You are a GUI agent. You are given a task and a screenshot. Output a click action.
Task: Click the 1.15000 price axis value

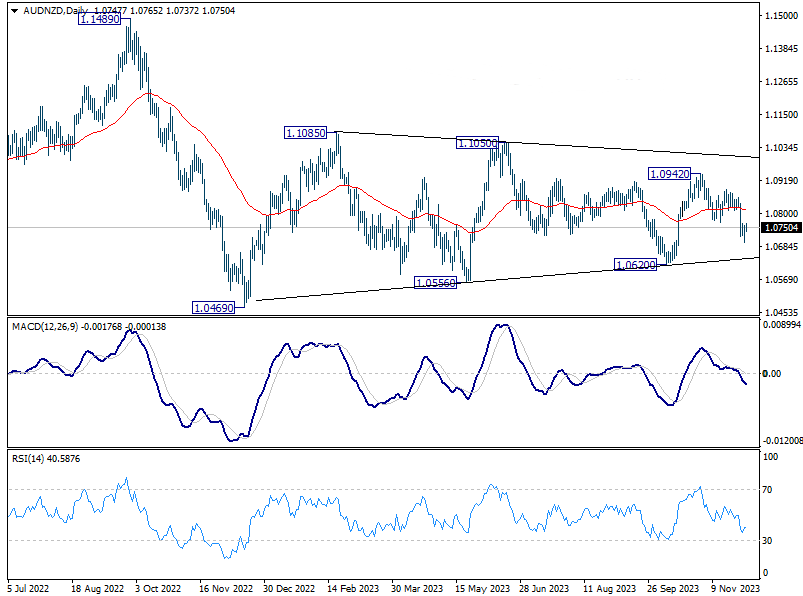(x=780, y=17)
